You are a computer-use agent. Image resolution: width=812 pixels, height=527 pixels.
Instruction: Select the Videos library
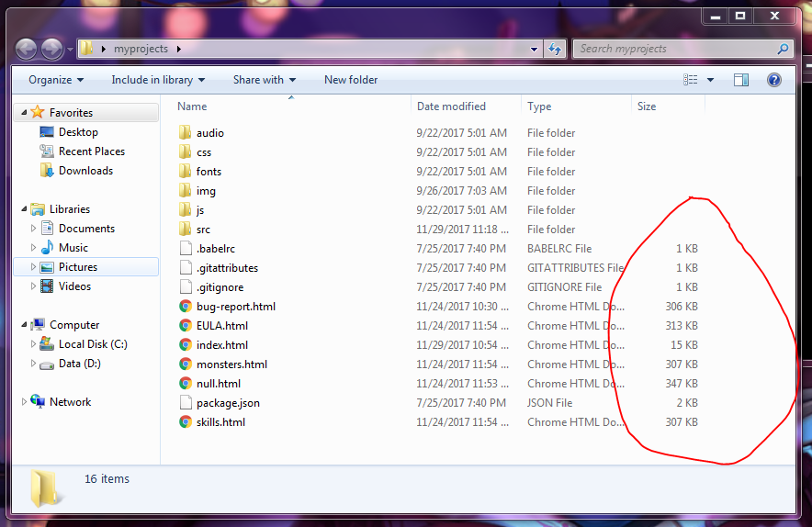[74, 286]
